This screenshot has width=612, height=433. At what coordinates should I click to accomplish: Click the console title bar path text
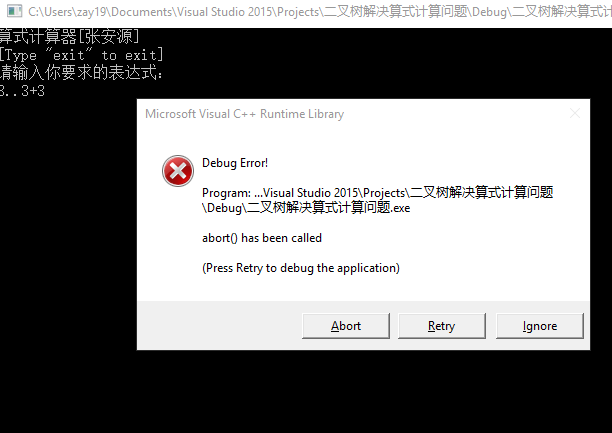(x=320, y=12)
